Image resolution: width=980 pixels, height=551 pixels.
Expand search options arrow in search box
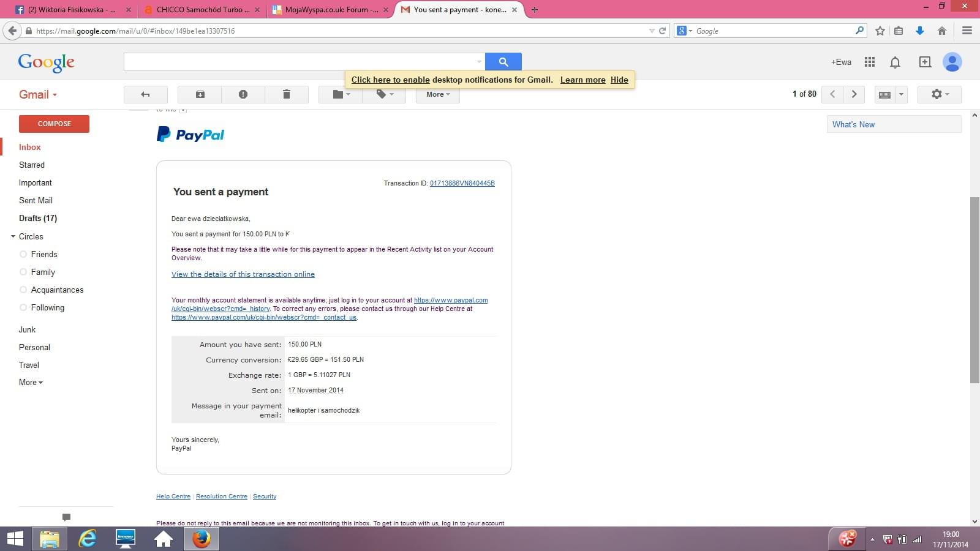click(479, 62)
